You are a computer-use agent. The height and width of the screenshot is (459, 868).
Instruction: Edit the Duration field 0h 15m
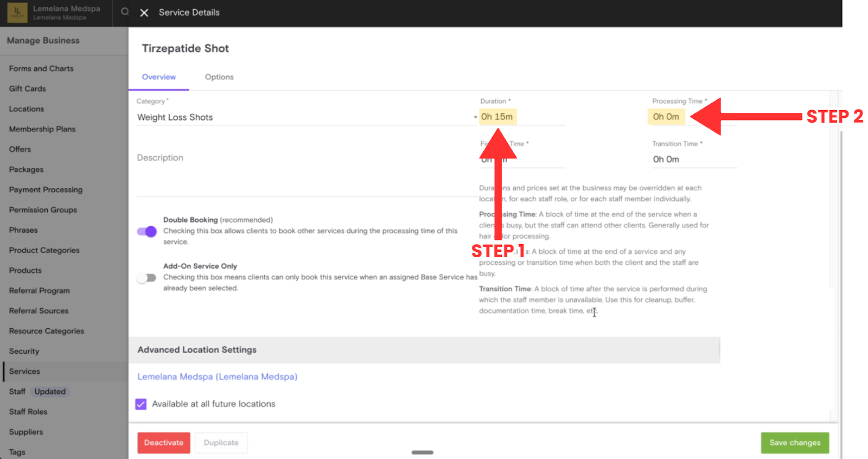[x=522, y=117]
